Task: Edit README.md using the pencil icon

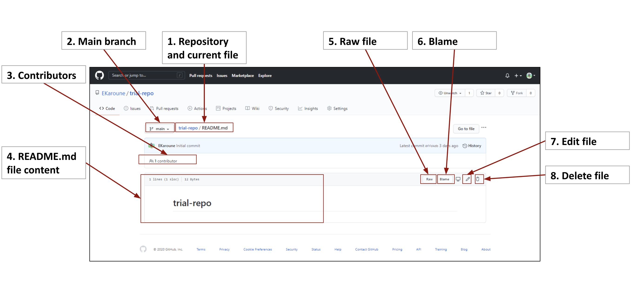Action: coord(468,179)
